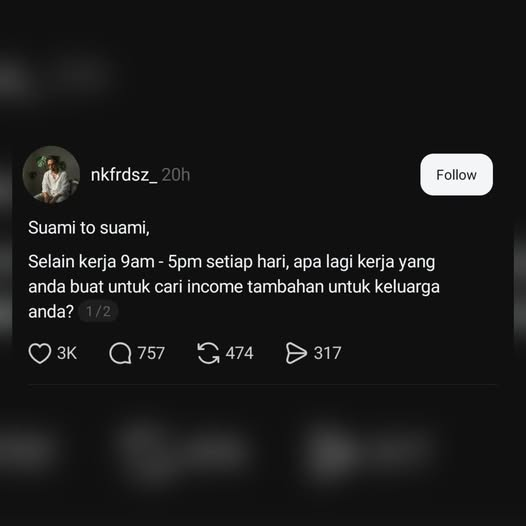Viewport: 526px width, 526px height.
Task: Open the nkfrdsz_ username profile link
Action: coord(124,175)
